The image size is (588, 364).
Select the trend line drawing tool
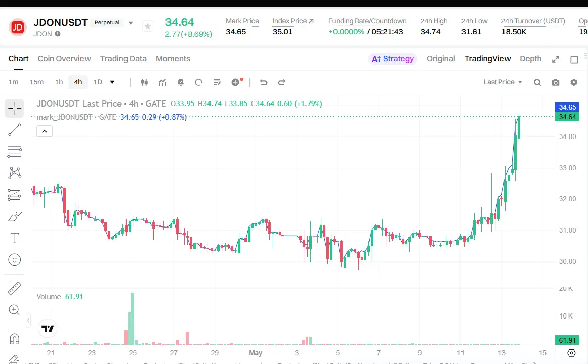[15, 130]
